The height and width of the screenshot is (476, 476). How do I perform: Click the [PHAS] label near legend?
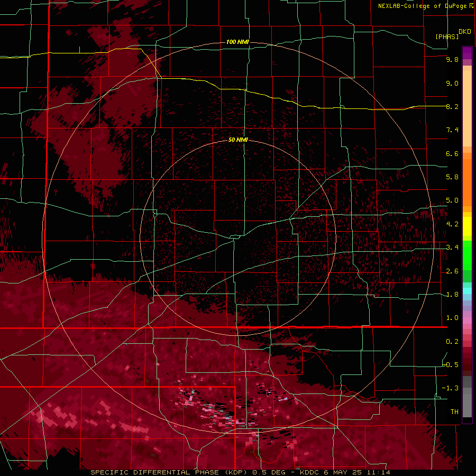click(447, 36)
